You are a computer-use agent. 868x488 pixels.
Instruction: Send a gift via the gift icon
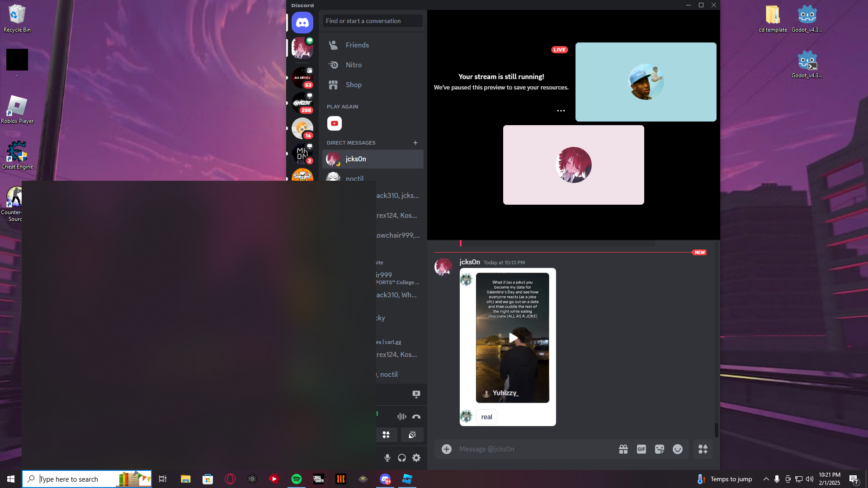(x=623, y=449)
